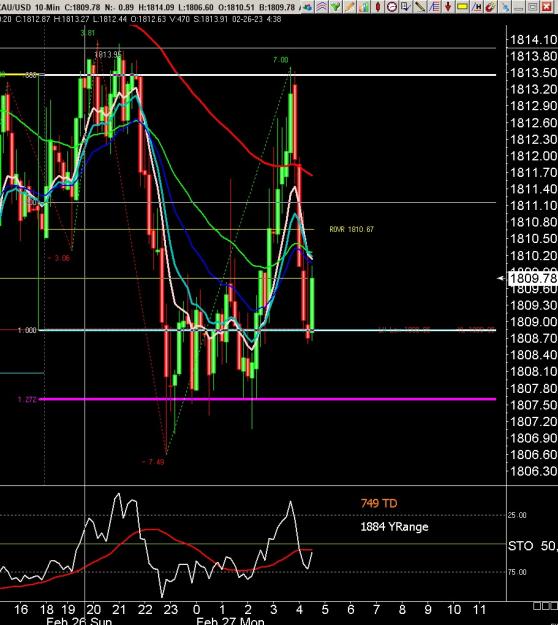Click the stacked wave lines toolbar icon
The image size is (558, 625).
click(322, 7)
